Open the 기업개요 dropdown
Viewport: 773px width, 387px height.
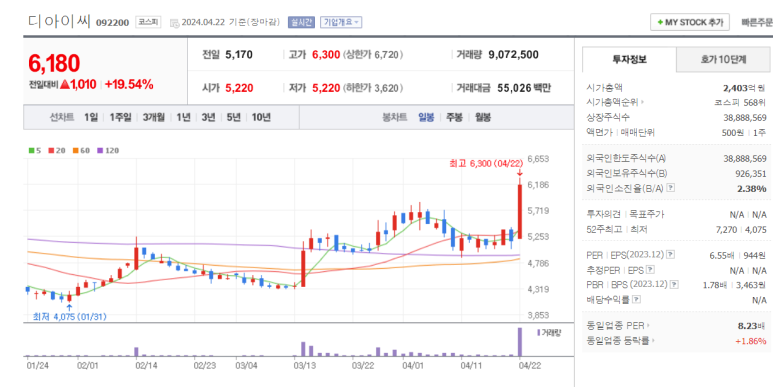341,22
